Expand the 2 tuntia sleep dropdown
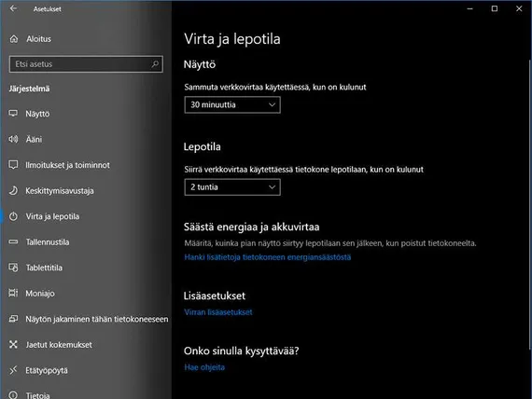532x399 pixels. coord(232,187)
